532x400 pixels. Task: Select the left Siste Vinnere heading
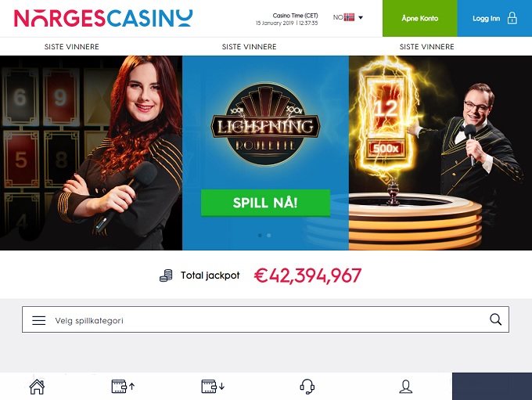(72, 47)
